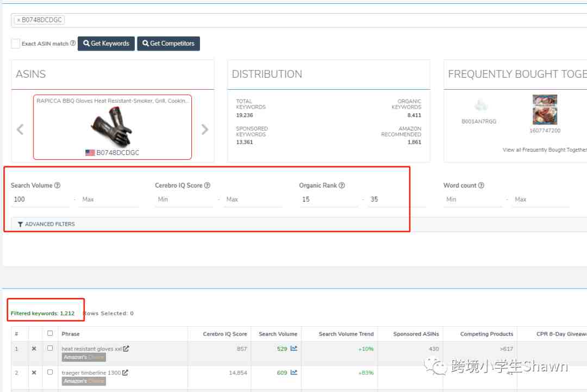Open the 1607747200 book cover thumbnail

[x=545, y=110]
